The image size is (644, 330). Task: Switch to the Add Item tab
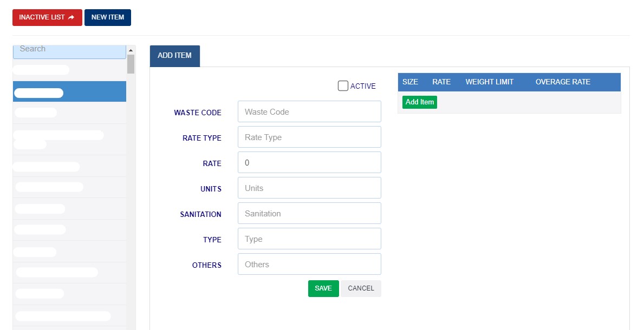174,56
